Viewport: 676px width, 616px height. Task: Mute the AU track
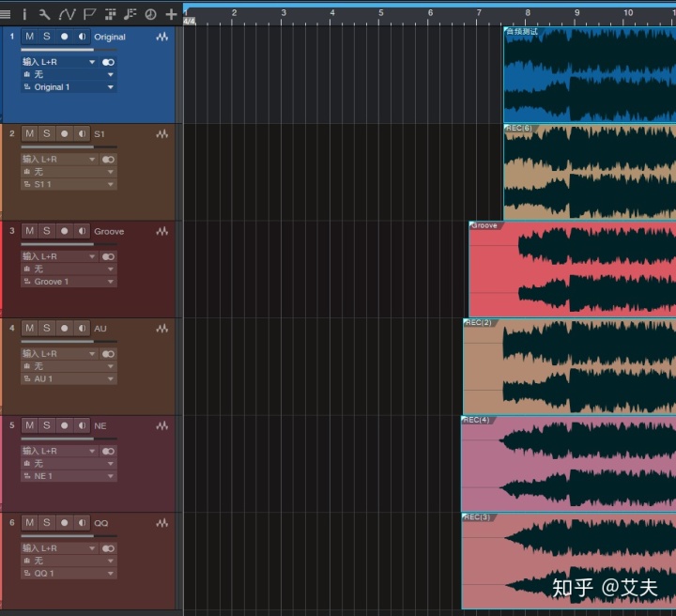coord(30,329)
